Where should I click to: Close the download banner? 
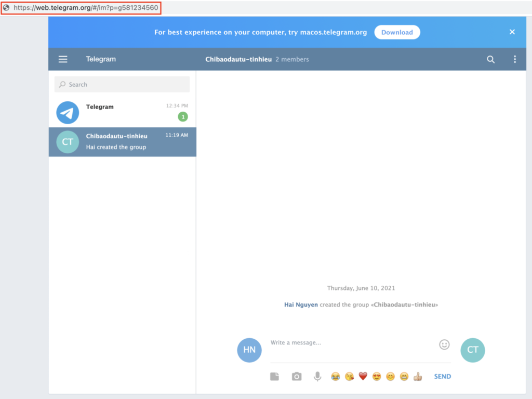click(x=512, y=32)
